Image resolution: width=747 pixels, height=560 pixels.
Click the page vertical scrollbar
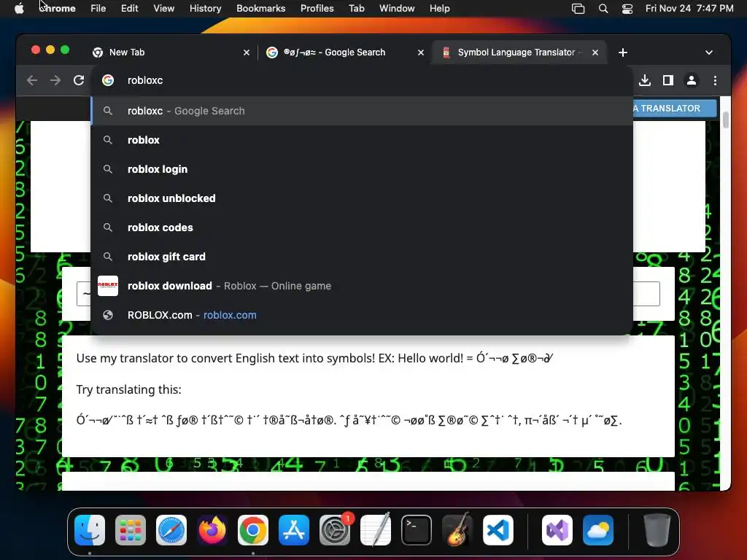coord(725,120)
